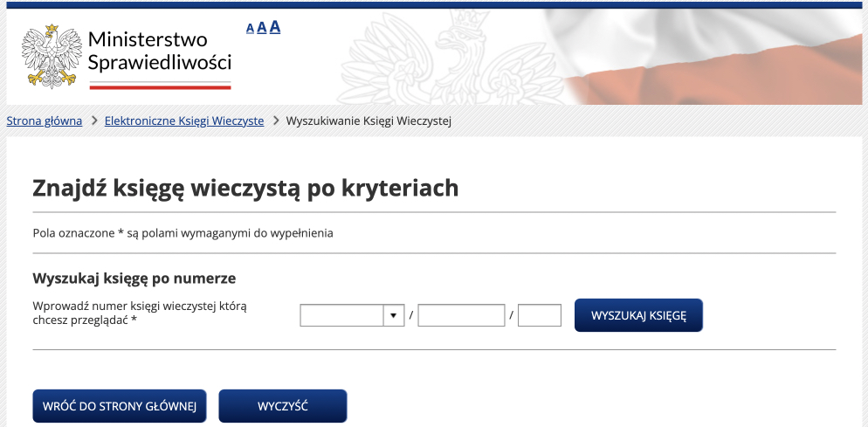Select the medium A font size
868x427 pixels.
(x=261, y=28)
